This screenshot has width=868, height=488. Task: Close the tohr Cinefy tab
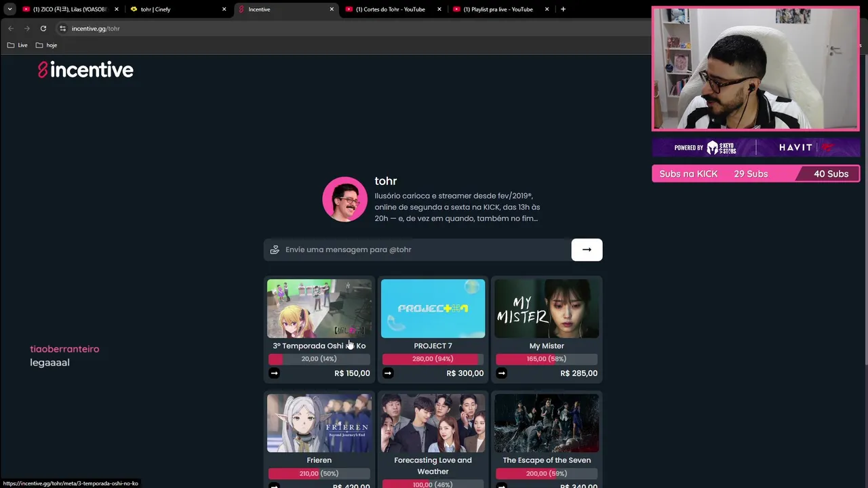(224, 9)
